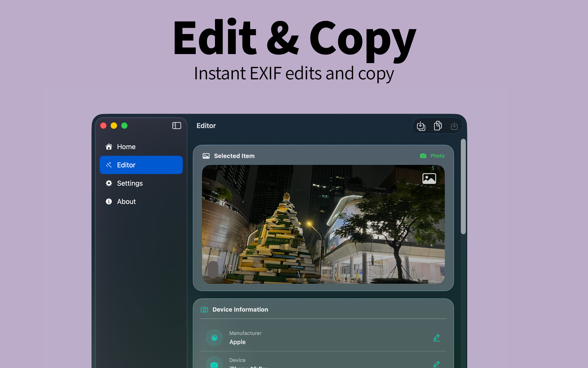The image size is (588, 368).
Task: Click the "Device Information" heading
Action: (240, 309)
